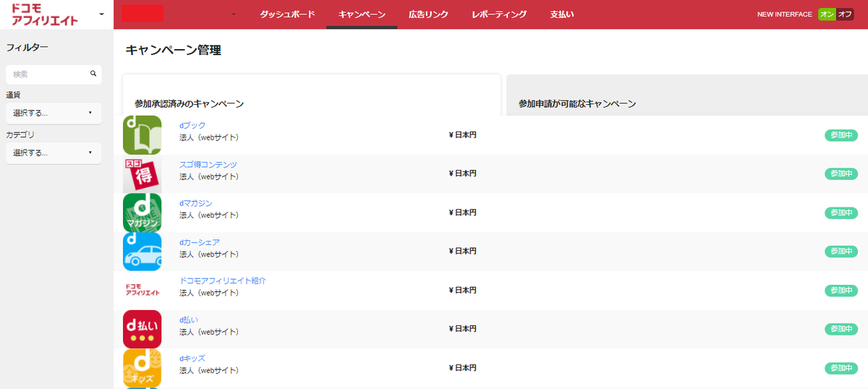This screenshot has width=868, height=389.
Task: Select the 参加申請が可能なキャンペーン panel tab
Action: coord(687,95)
